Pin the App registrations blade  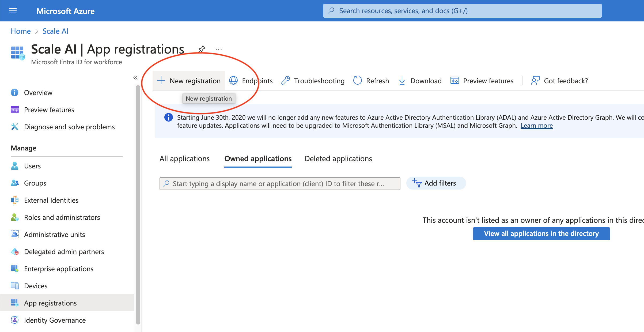tap(202, 49)
